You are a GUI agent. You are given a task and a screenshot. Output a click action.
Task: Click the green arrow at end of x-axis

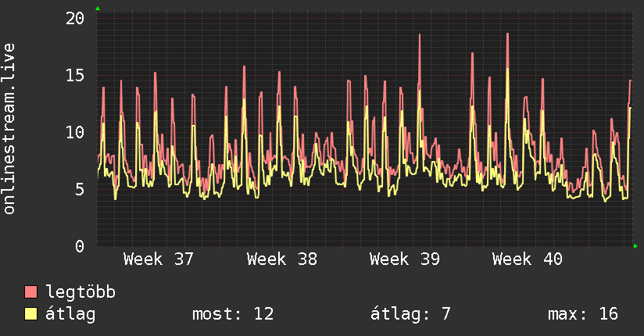tap(635, 246)
